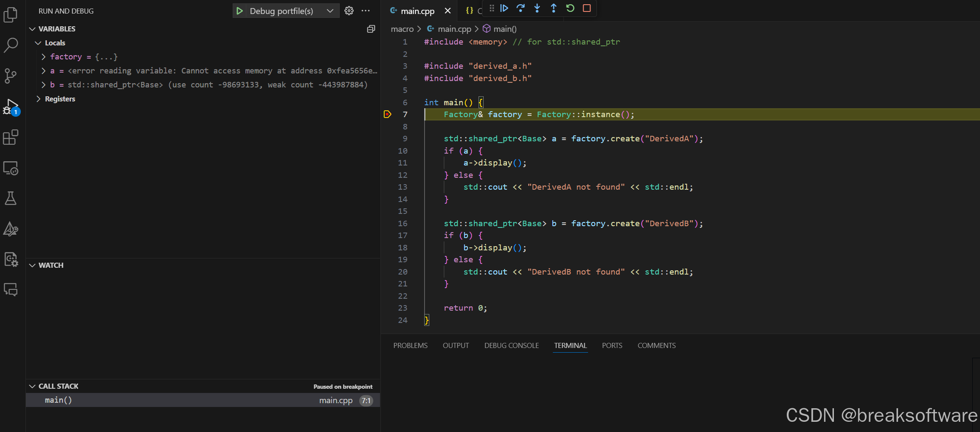Viewport: 980px width, 432px height.
Task: Open the chat comments activity icon
Action: [11, 290]
